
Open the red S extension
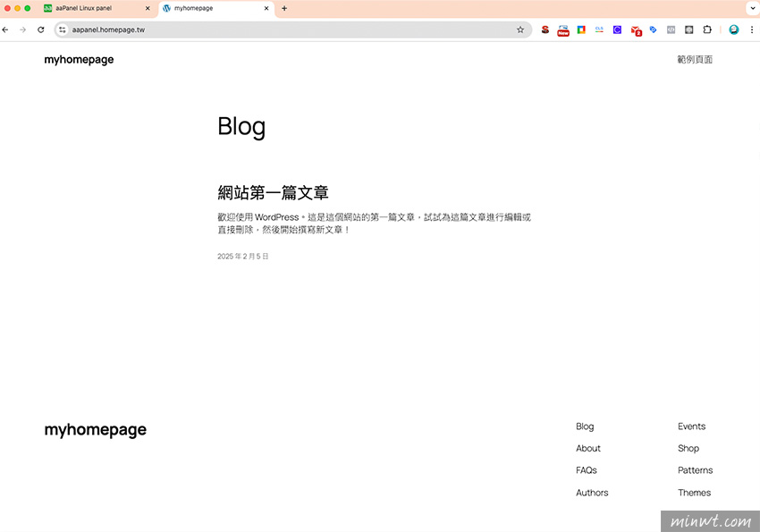pos(545,30)
